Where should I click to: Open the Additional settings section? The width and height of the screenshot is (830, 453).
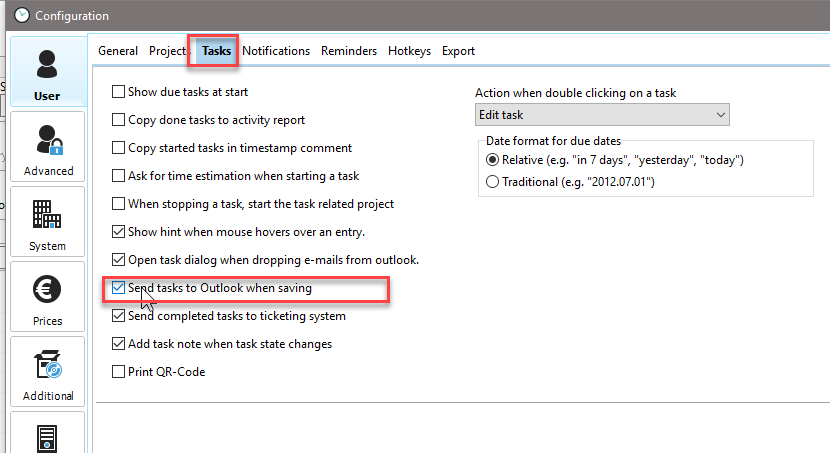coord(48,372)
